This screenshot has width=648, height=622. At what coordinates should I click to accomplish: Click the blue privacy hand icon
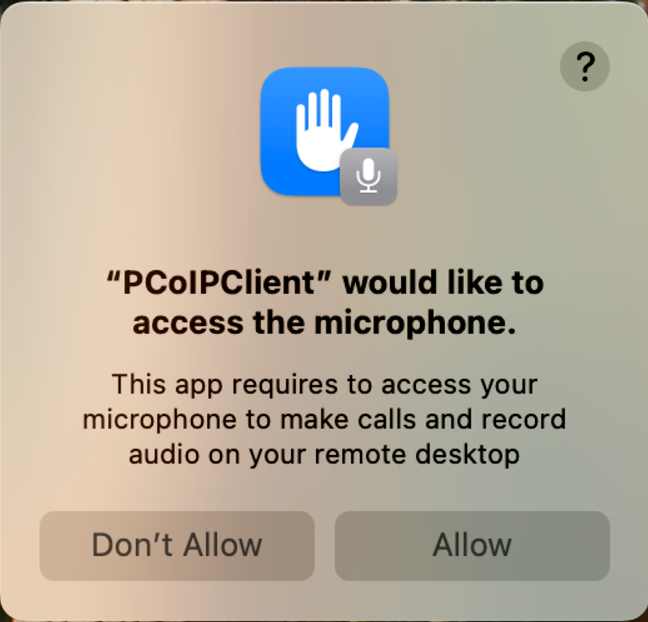[325, 131]
